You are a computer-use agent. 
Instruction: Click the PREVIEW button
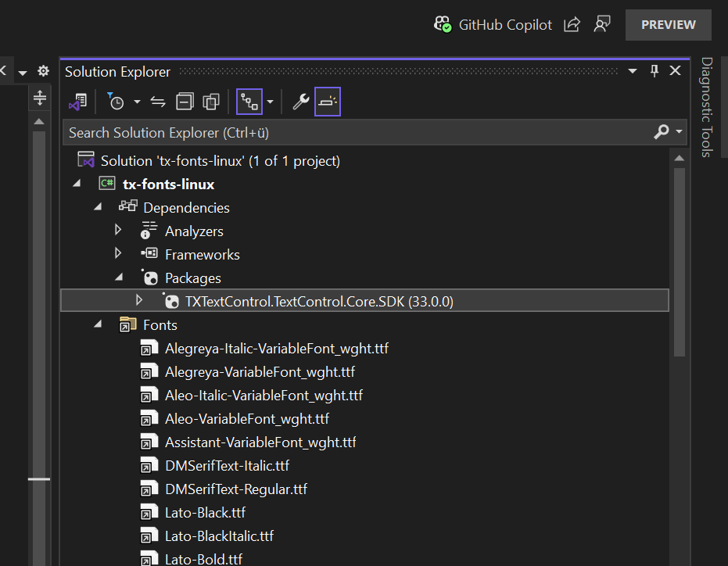tap(668, 25)
